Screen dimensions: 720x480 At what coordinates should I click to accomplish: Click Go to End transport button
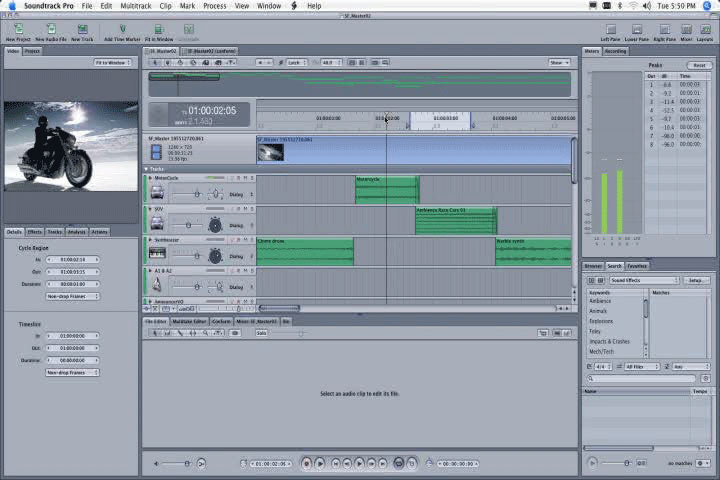[x=383, y=464]
